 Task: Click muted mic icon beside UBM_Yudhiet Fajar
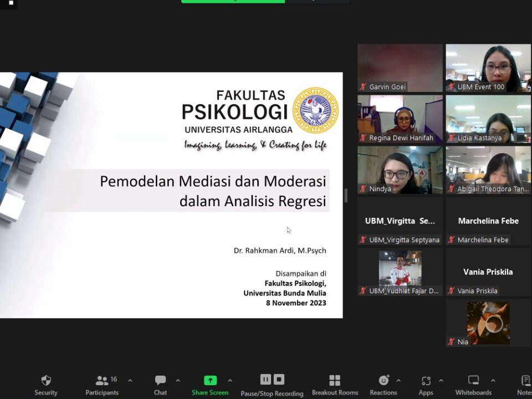coord(363,291)
